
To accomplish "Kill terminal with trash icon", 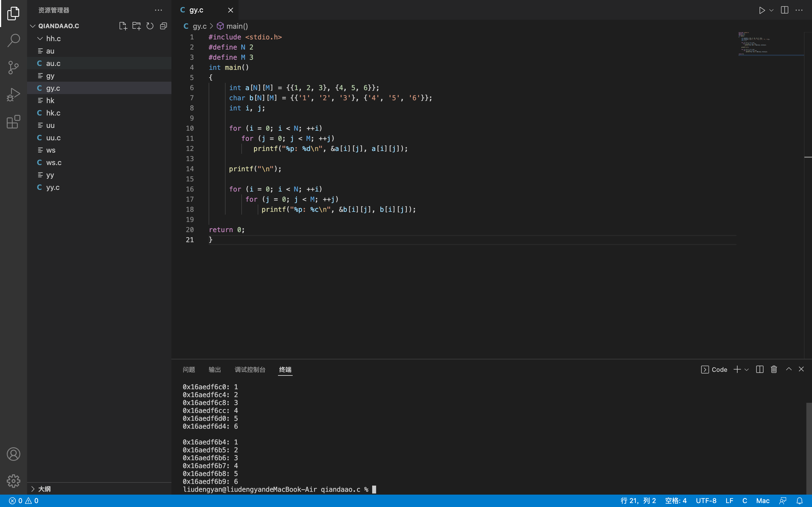I will 774,369.
